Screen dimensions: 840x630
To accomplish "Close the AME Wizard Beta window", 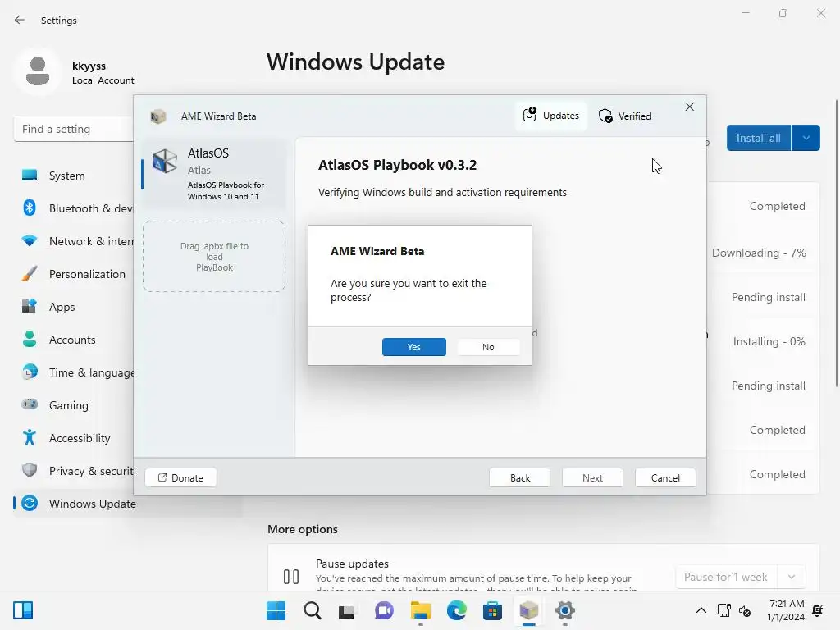I will (x=689, y=107).
